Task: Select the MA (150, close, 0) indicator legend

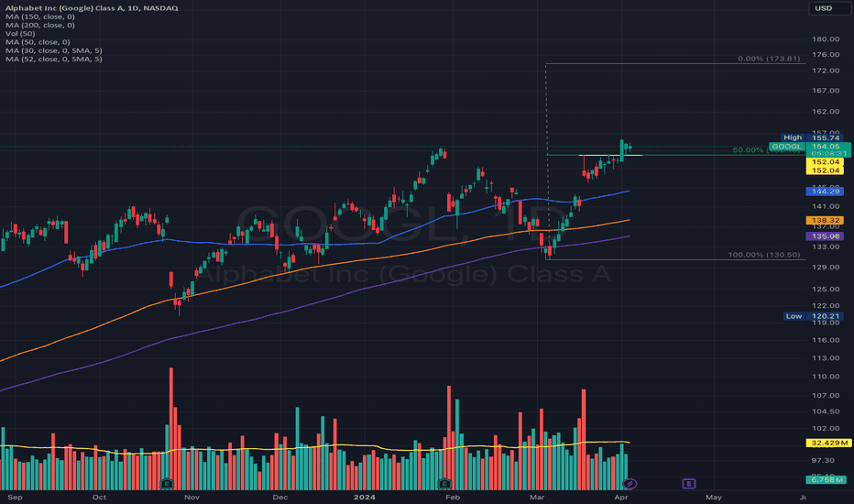Action: [x=40, y=16]
